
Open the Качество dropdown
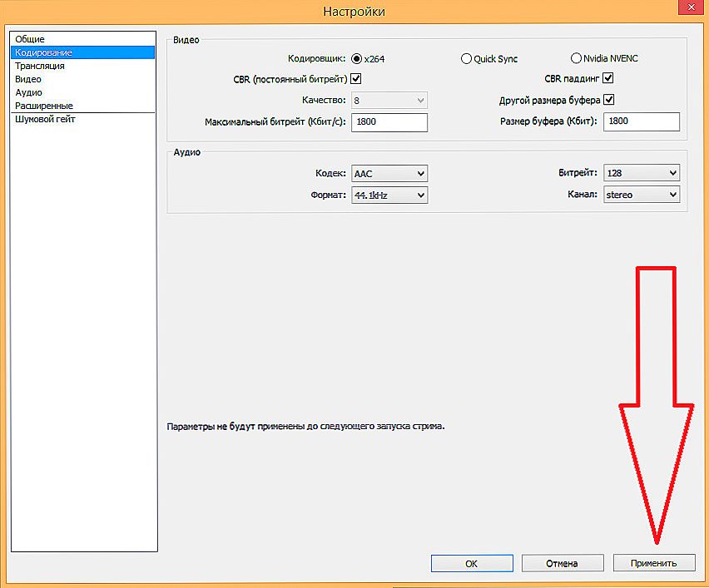click(389, 101)
